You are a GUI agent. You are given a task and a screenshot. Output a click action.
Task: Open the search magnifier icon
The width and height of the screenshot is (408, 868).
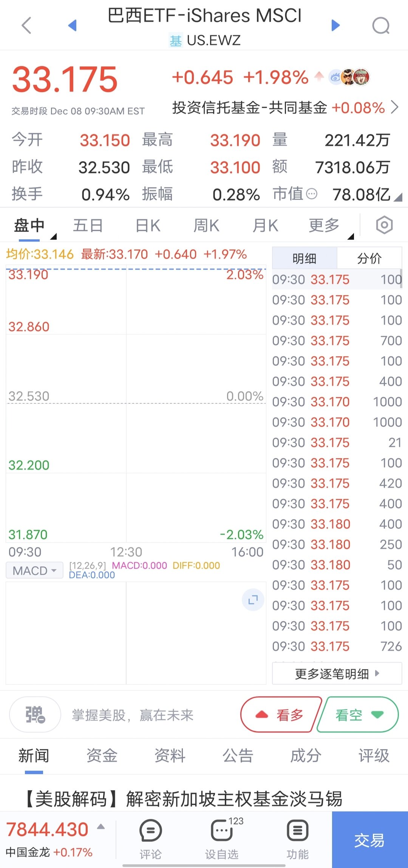pyautogui.click(x=381, y=26)
